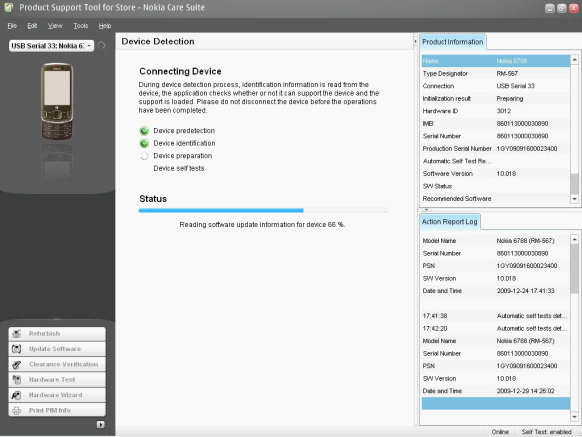Viewport: 582px width, 437px height.
Task: Click the Nokia Care Suite app icon
Action: coord(9,7)
